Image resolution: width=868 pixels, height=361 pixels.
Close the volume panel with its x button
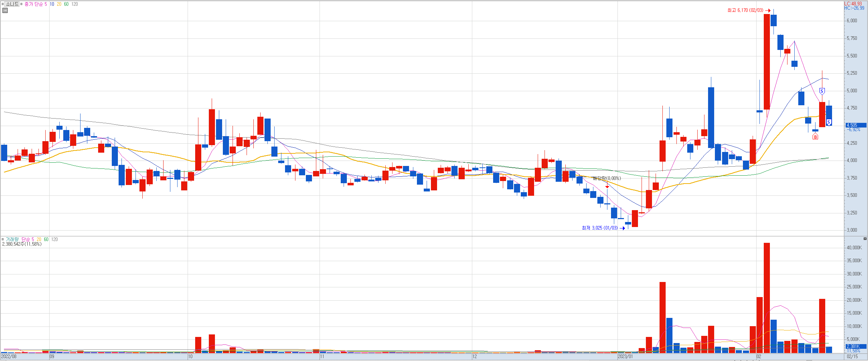(865, 239)
